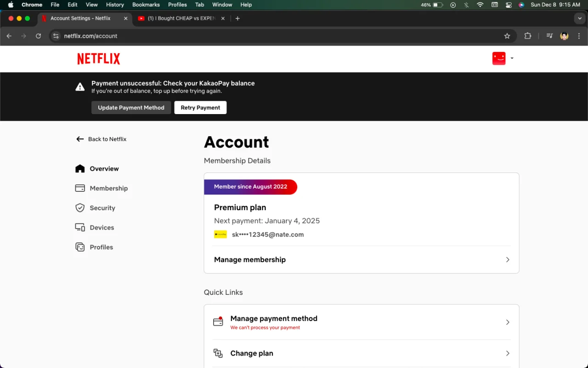Go Back to Netflix link
Screen dimensions: 588x368
107,139
